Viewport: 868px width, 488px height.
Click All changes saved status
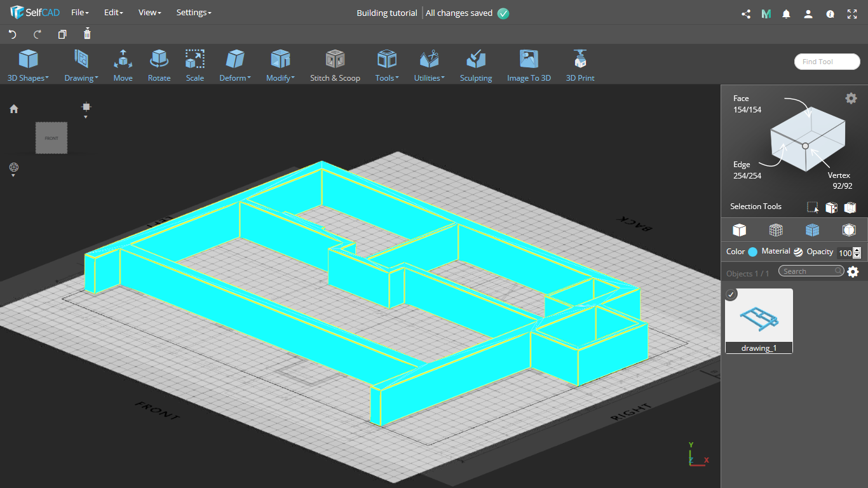(x=467, y=13)
